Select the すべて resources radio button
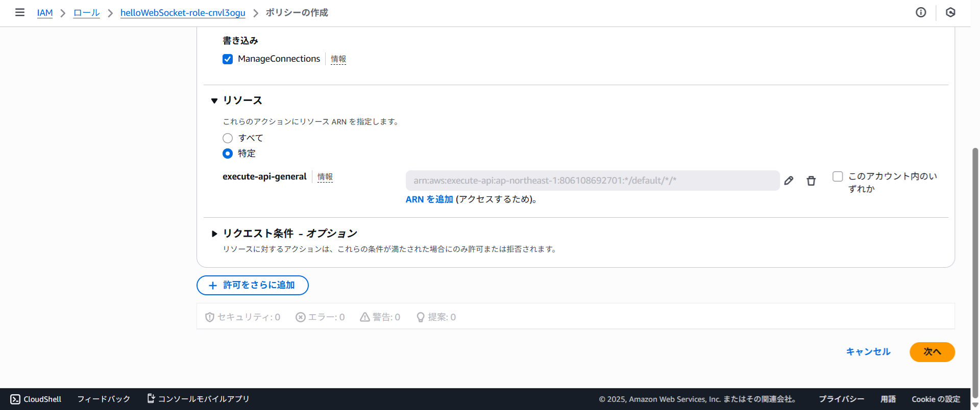The height and width of the screenshot is (410, 980). coord(228,138)
